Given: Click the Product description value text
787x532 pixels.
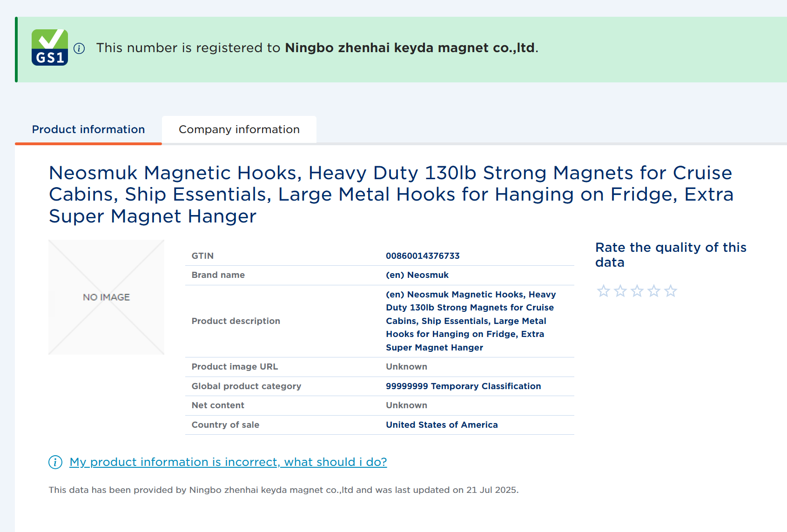Looking at the screenshot, I should [471, 321].
